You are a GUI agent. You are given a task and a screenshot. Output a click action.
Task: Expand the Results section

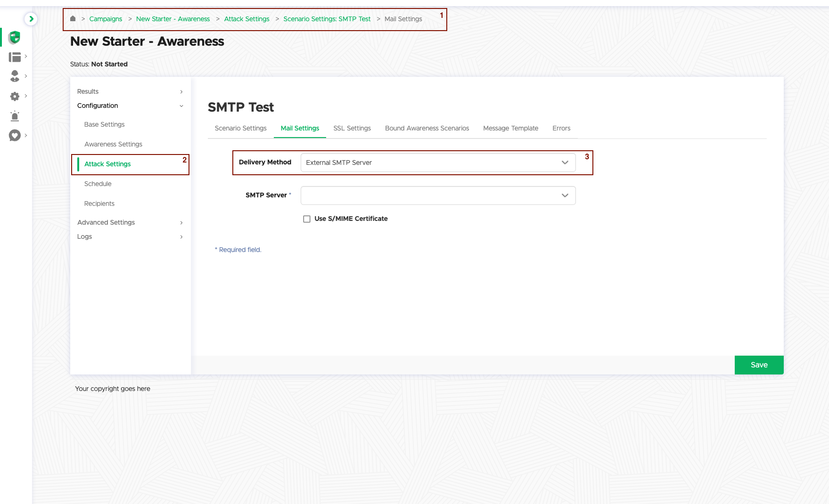(x=130, y=91)
